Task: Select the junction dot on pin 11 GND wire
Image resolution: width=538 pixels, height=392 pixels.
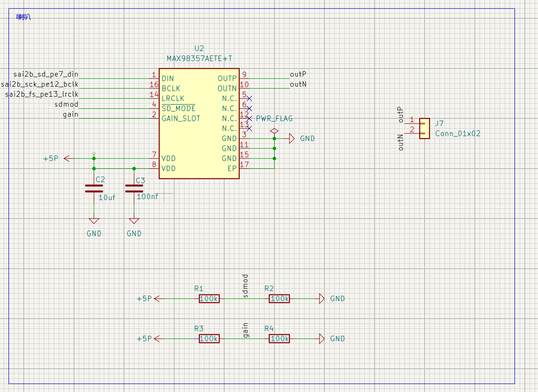Action: pos(274,148)
